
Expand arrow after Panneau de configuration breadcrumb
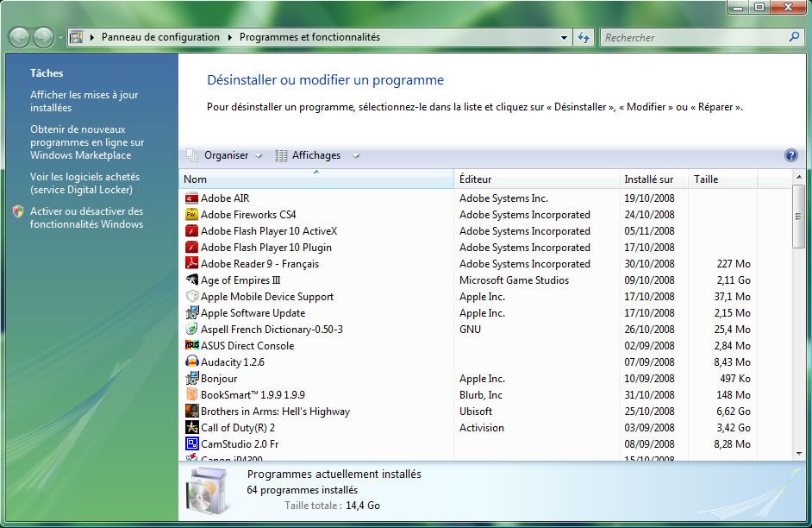pyautogui.click(x=229, y=37)
